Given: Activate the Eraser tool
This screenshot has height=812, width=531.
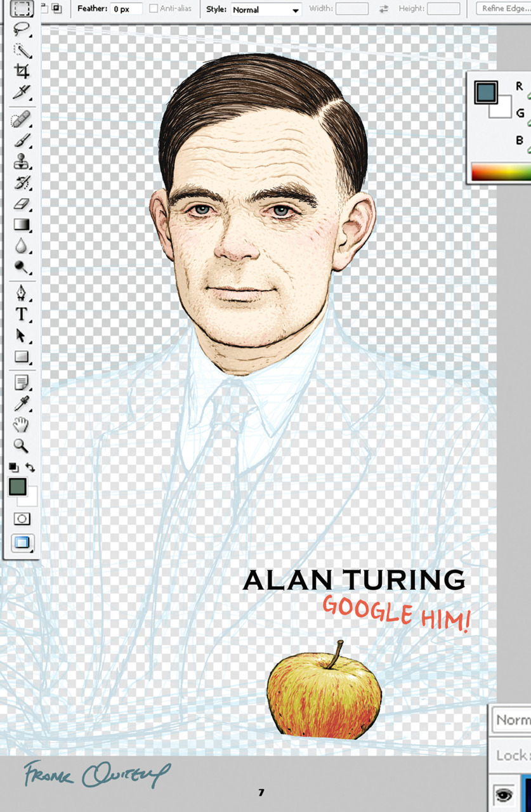Looking at the screenshot, I should [x=22, y=204].
